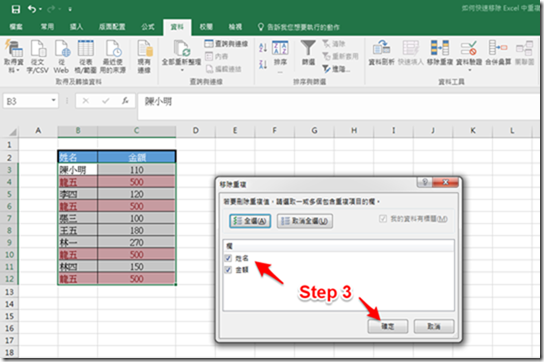Select column D header

196,131
